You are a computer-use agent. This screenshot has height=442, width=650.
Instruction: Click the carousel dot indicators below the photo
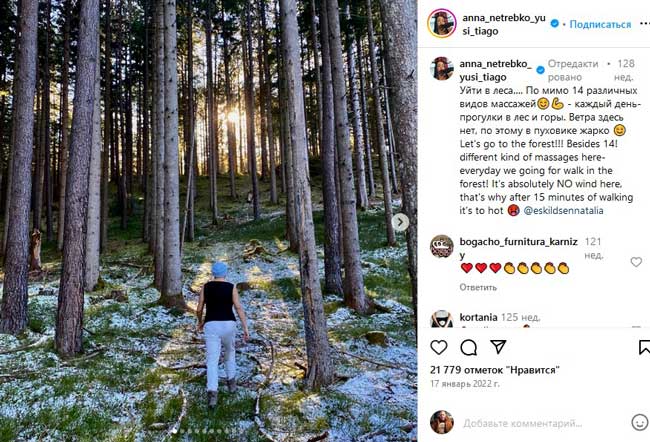click(x=208, y=431)
